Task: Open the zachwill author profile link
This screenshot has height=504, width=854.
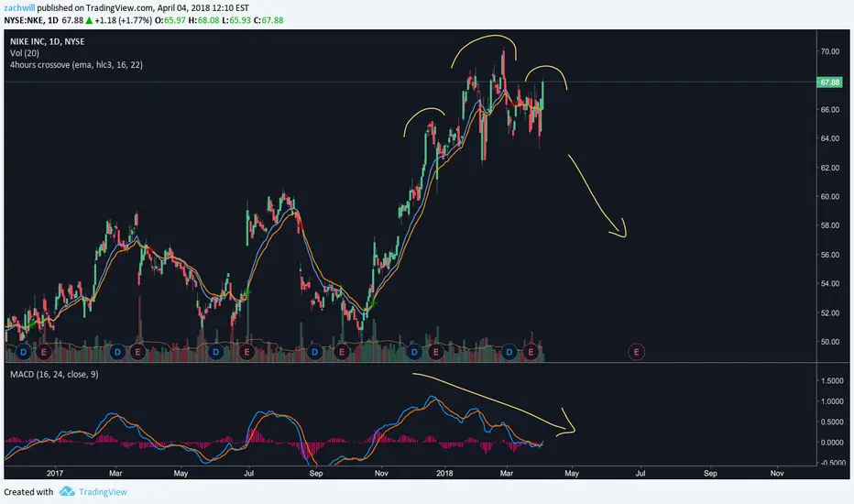Action: click(x=19, y=8)
